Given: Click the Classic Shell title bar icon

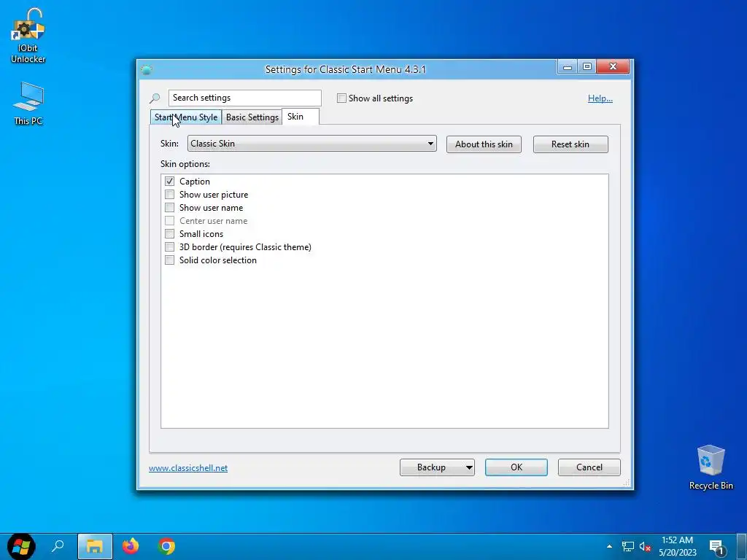Looking at the screenshot, I should (x=146, y=70).
